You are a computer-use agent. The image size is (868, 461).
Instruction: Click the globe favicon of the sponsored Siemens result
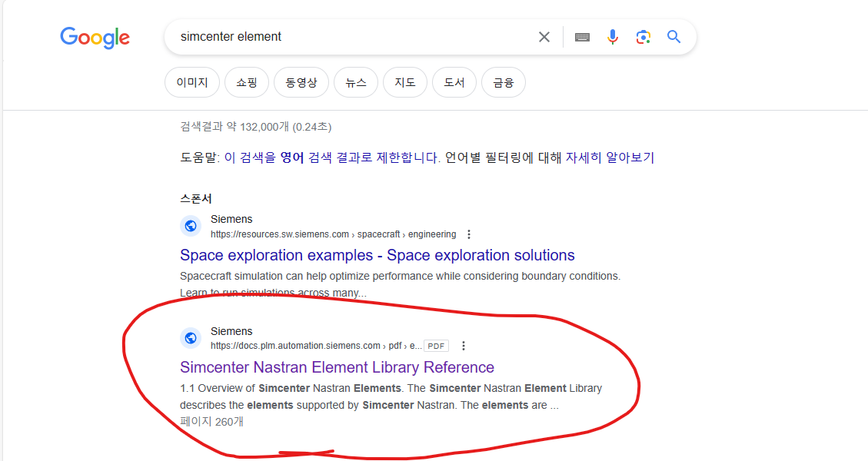[x=191, y=226]
